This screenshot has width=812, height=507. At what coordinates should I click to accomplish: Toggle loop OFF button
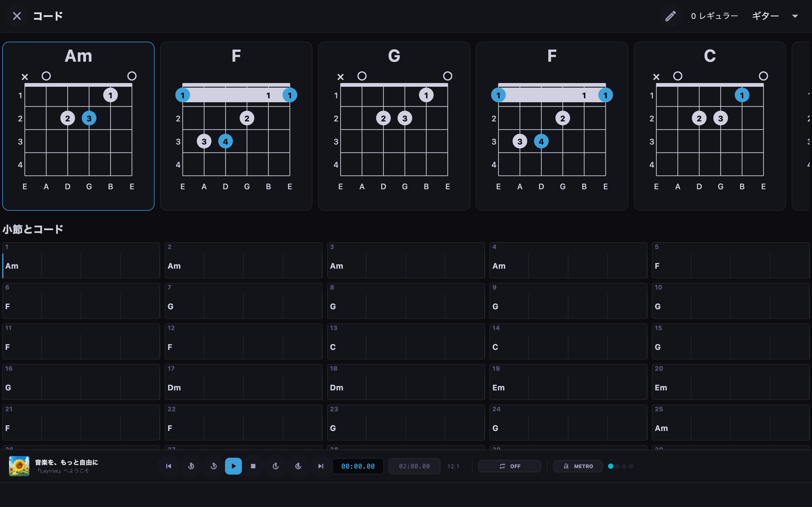click(509, 466)
